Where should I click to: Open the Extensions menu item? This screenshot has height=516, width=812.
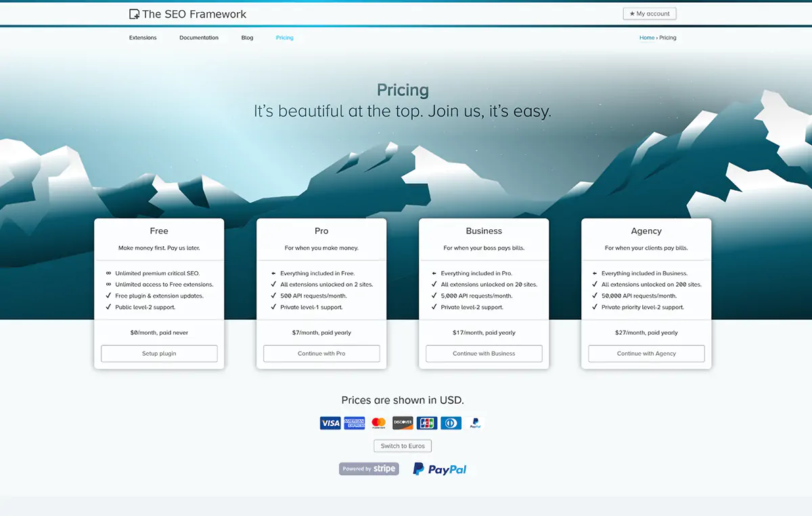point(143,38)
